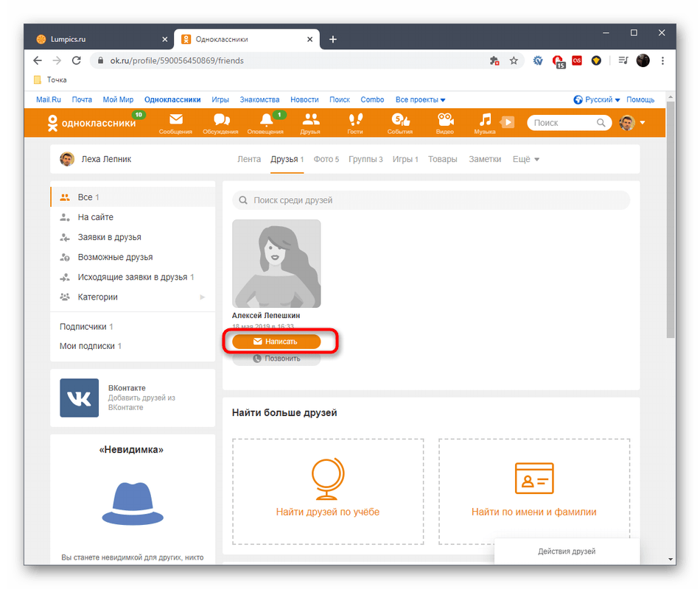Viewport: 700px width, 589px height.
Task: Open Музыка note icon
Action: click(484, 120)
